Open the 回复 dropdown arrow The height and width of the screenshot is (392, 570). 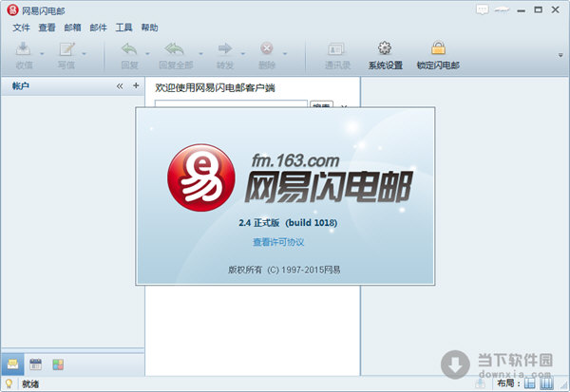[147, 54]
